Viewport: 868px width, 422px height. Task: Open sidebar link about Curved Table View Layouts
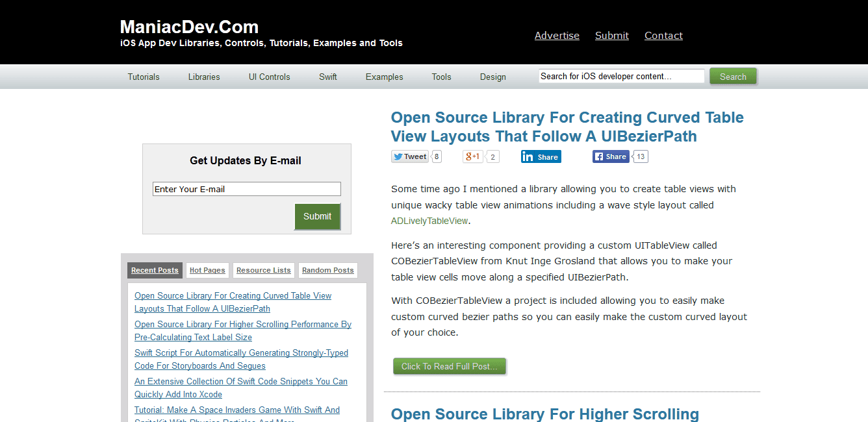point(233,302)
